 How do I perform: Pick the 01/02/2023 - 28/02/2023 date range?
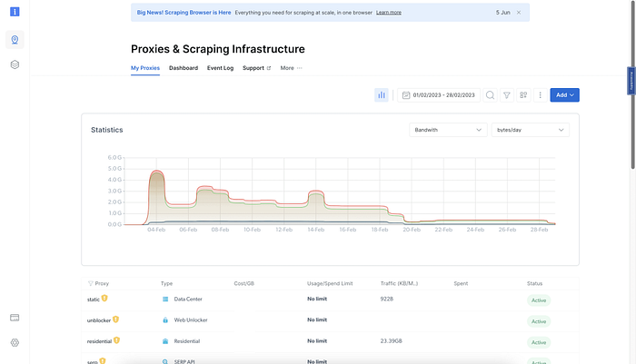click(x=439, y=94)
